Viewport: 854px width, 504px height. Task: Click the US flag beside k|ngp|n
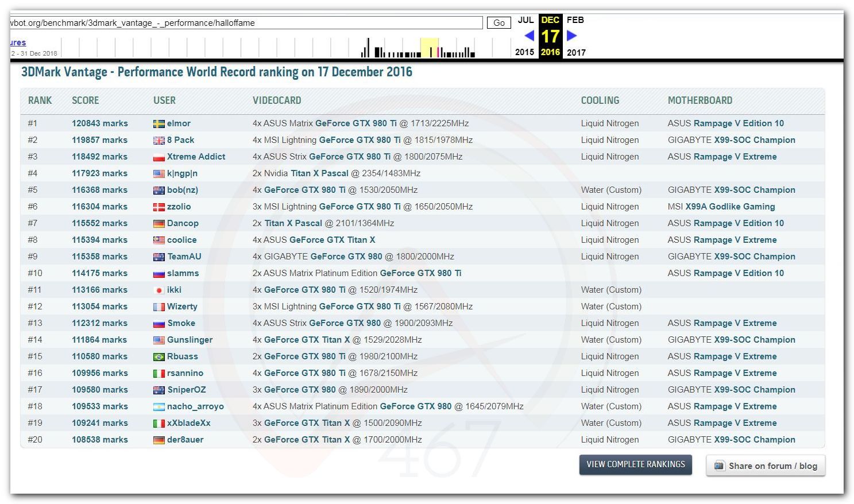click(159, 173)
